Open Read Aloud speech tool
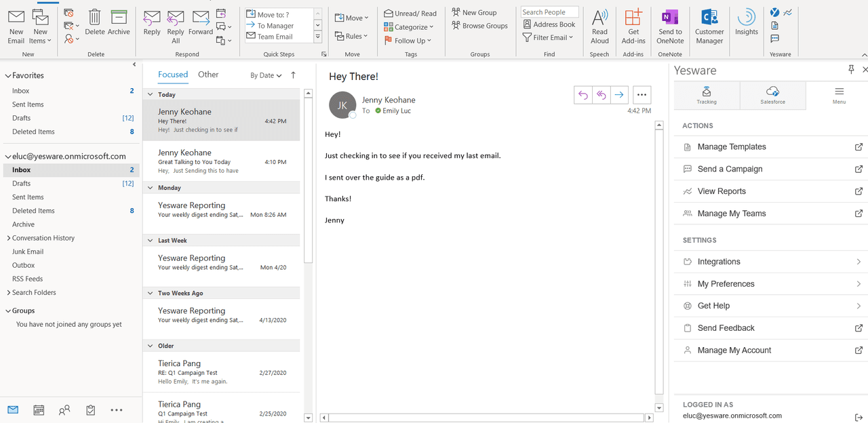Viewport: 868px width, 423px height. (599, 27)
